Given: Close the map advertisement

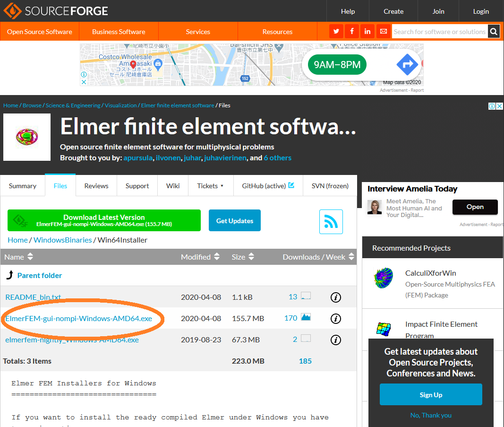Looking at the screenshot, I should click(x=84, y=82).
